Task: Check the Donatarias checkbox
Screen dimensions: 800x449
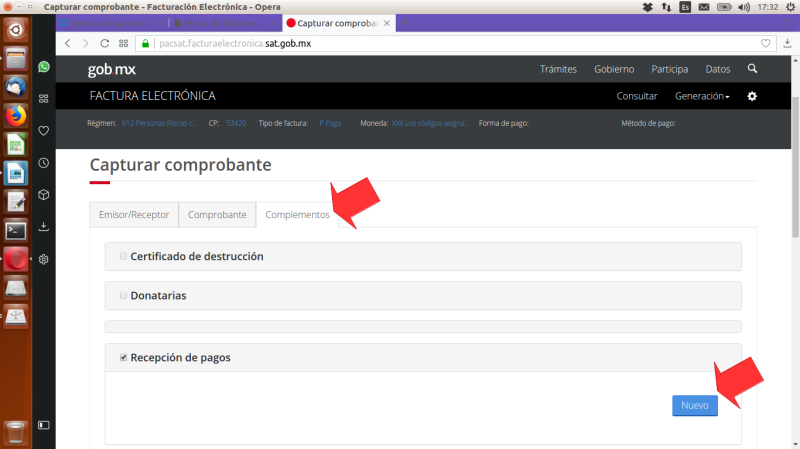Action: (123, 295)
